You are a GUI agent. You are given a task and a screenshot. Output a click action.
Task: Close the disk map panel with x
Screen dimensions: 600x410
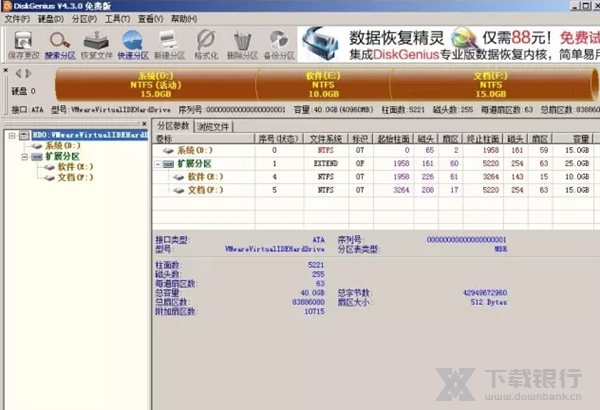6,70
